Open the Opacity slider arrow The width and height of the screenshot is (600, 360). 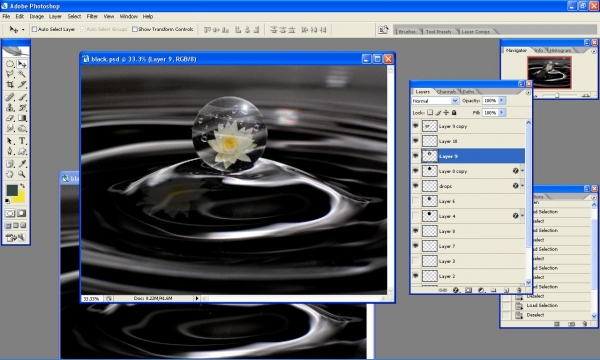point(502,101)
